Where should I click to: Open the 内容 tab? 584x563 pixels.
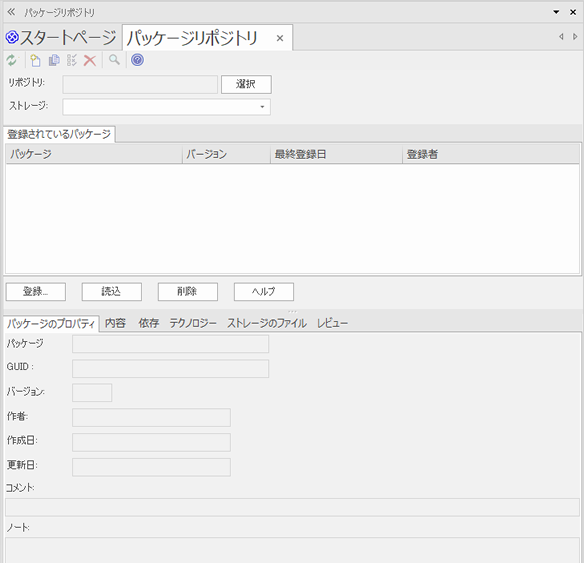pyautogui.click(x=115, y=323)
